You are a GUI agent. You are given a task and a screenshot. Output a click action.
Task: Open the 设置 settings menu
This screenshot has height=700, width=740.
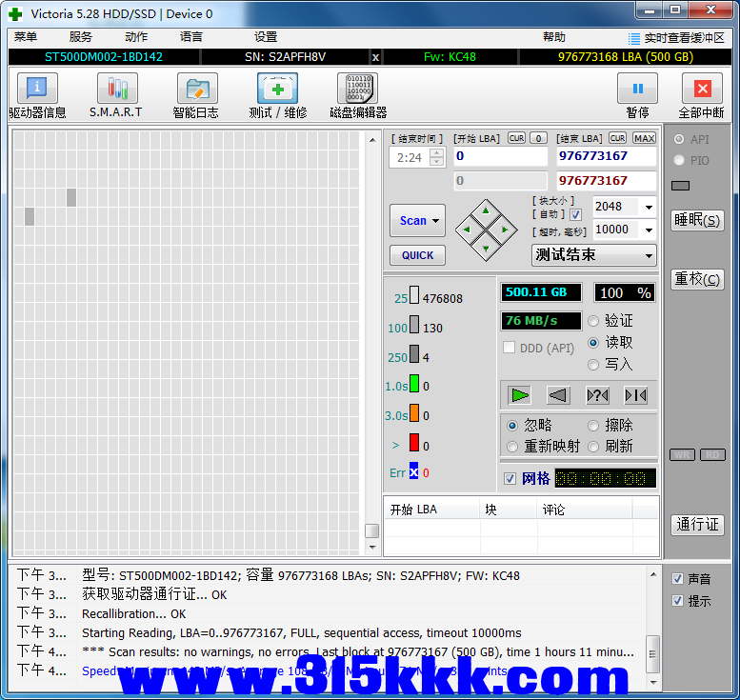pos(266,37)
